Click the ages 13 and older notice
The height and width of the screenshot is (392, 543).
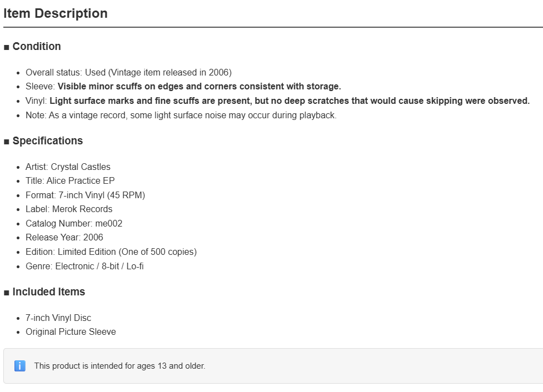coord(119,366)
